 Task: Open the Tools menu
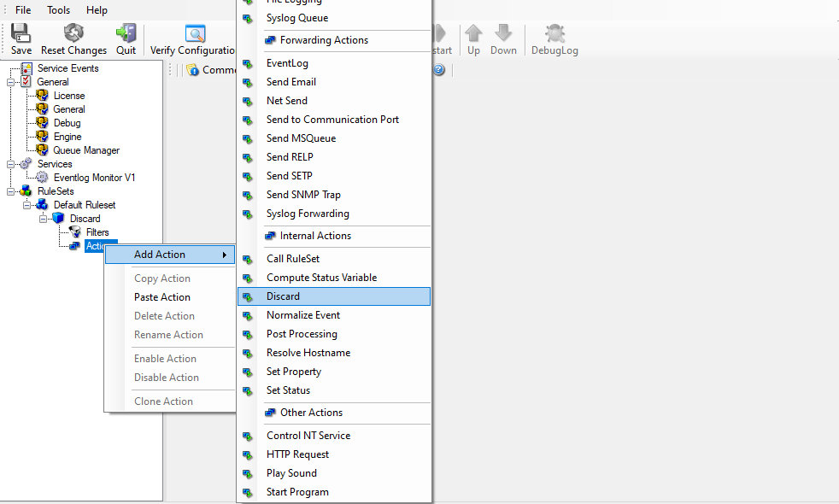tap(59, 10)
